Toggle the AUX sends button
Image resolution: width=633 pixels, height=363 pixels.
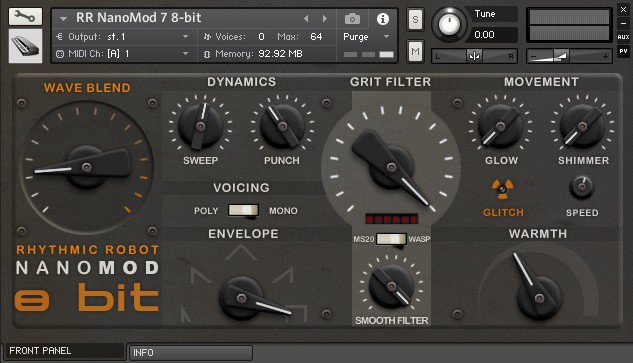[623, 37]
